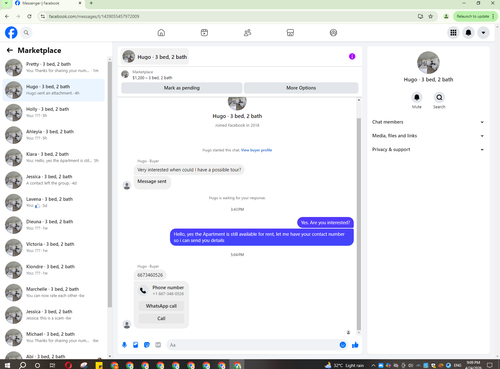Bookmark this page star icon
Screen dimensions: 500x369
click(x=431, y=16)
